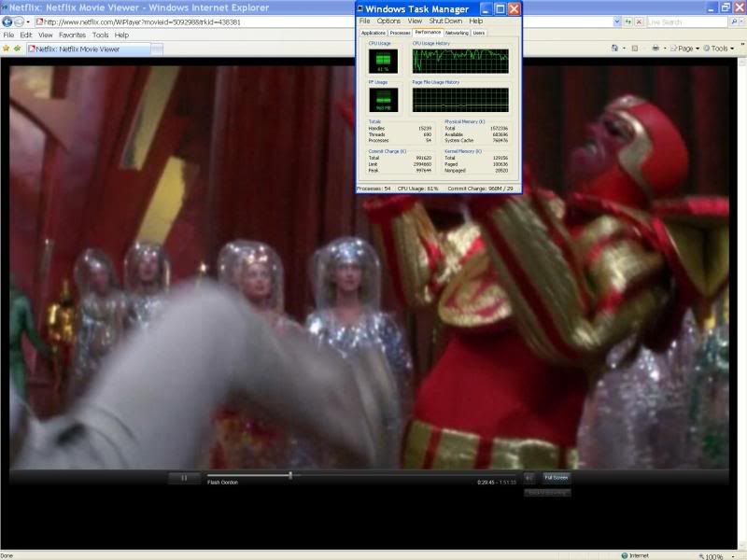
Task: Minimize the Windows Task Manager window
Action: [x=486, y=9]
